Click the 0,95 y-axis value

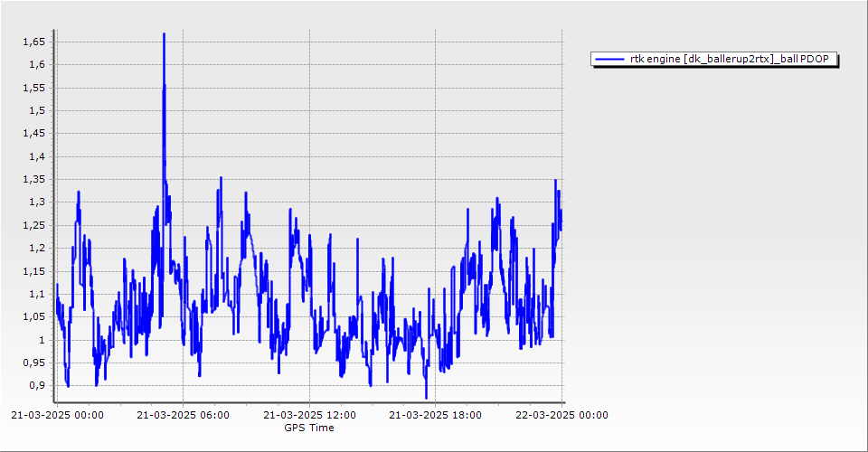[x=33, y=363]
